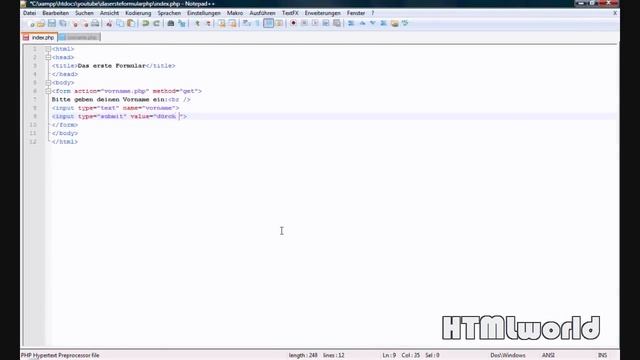Viewport: 640px width, 360px height.
Task: Open Find with the binoculars icon
Action: click(171, 24)
